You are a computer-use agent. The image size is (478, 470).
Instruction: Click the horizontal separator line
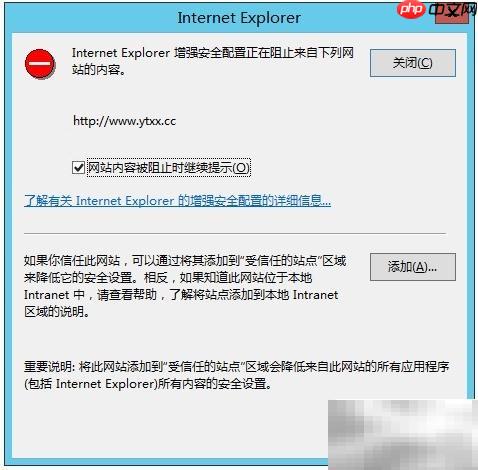pyautogui.click(x=235, y=233)
